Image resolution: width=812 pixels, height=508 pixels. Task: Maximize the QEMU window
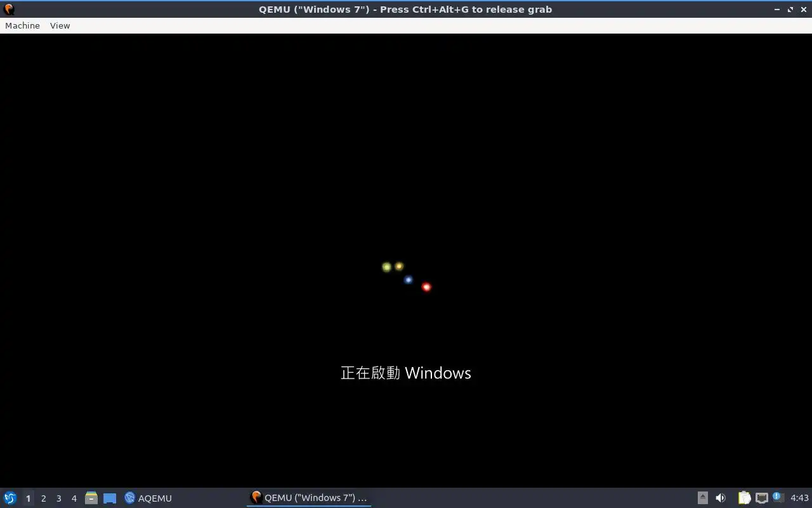coord(790,10)
